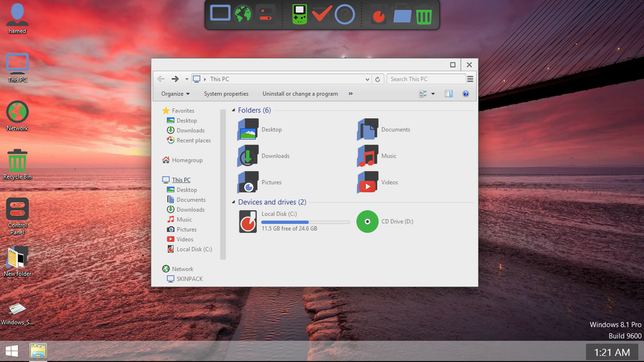Select the New folder desktop icon
644x362 pixels.
(17, 261)
